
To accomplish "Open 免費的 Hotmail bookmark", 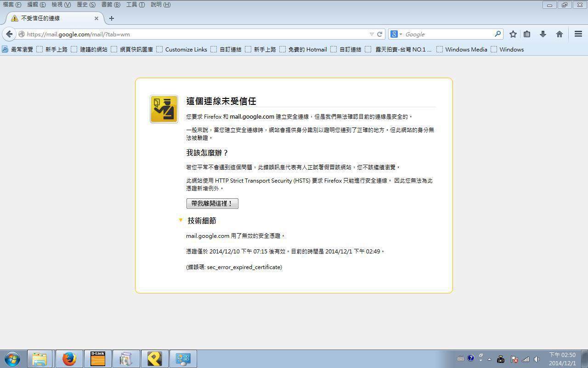I will coord(303,49).
